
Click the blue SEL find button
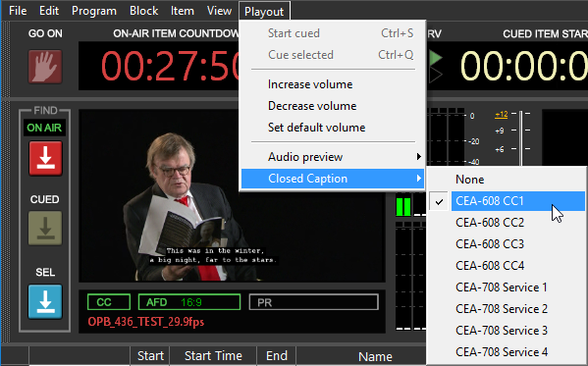coord(45,301)
